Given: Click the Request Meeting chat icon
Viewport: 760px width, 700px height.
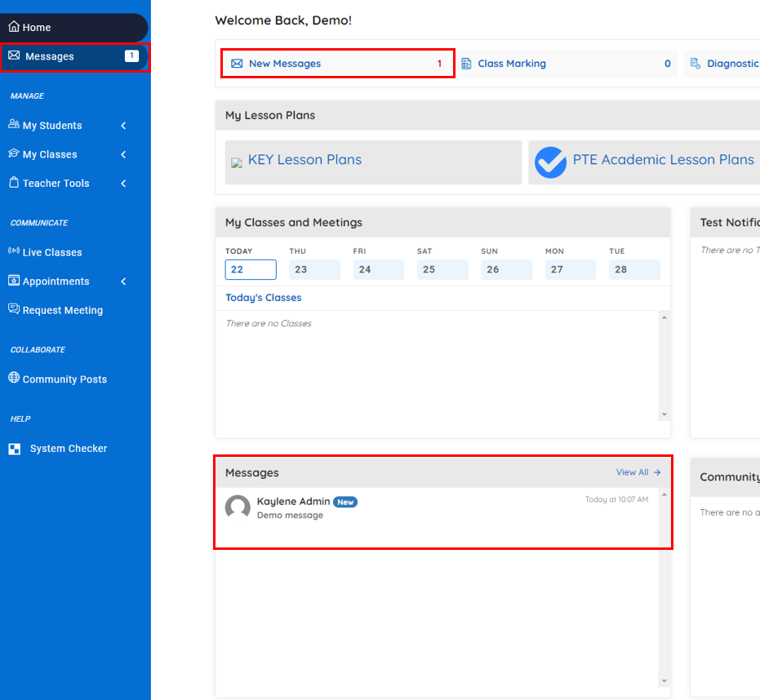Looking at the screenshot, I should 14,310.
